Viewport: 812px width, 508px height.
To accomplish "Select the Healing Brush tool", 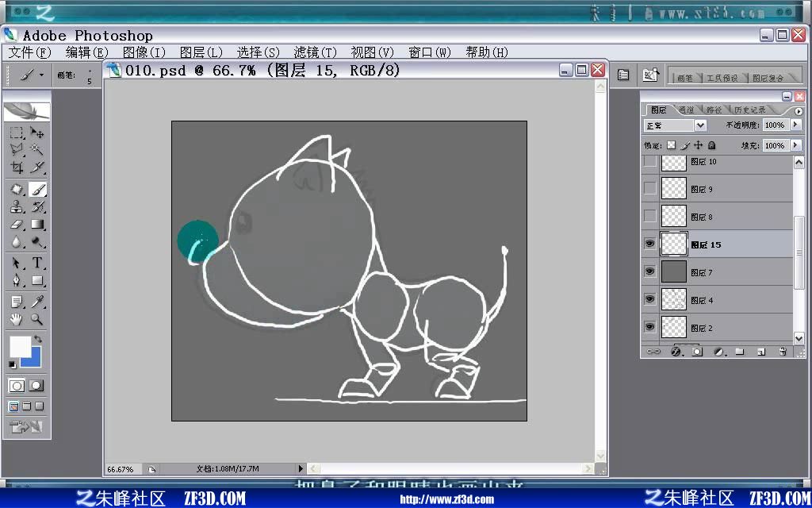I will [17, 189].
